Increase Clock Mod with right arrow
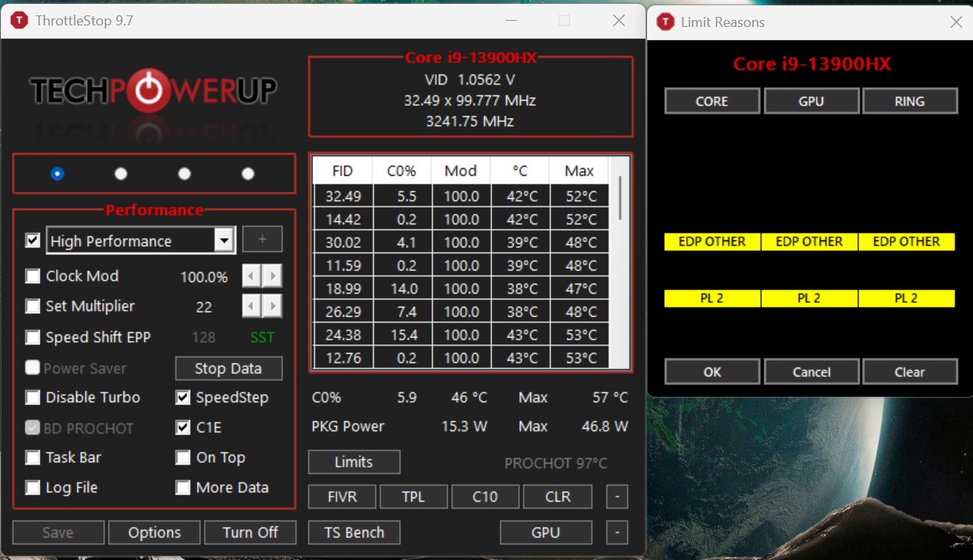 [x=272, y=276]
